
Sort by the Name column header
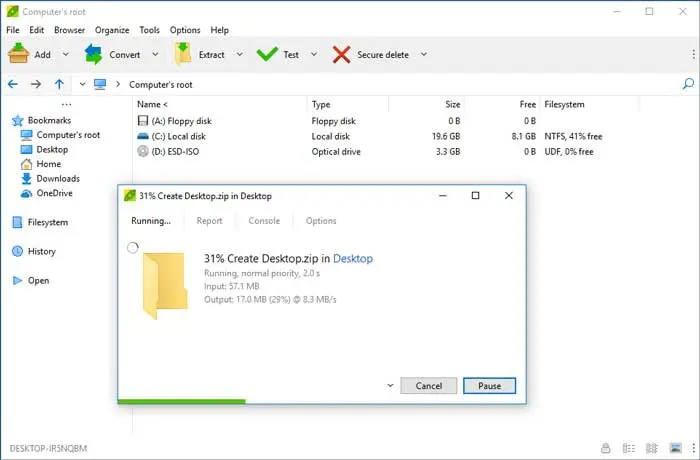point(152,104)
